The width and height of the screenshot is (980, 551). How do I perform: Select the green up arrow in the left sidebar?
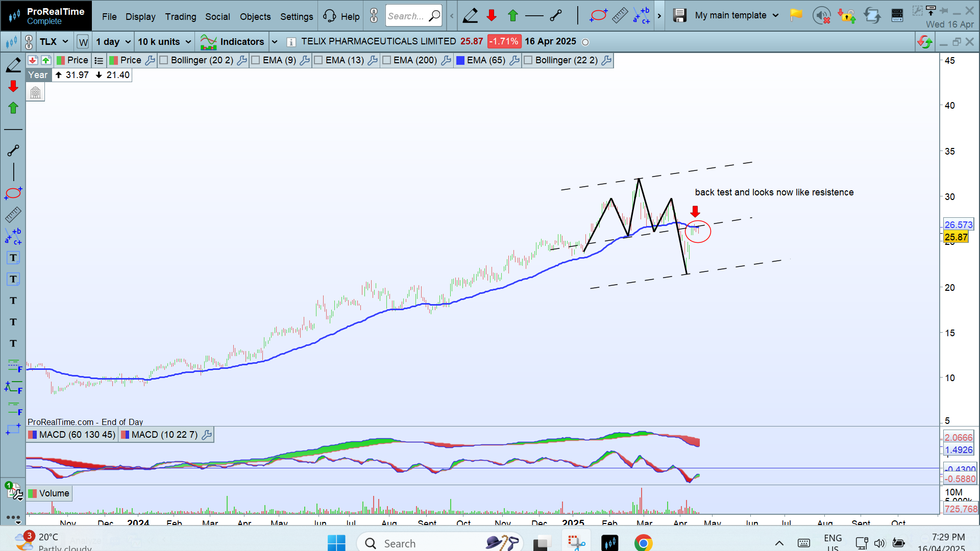13,108
